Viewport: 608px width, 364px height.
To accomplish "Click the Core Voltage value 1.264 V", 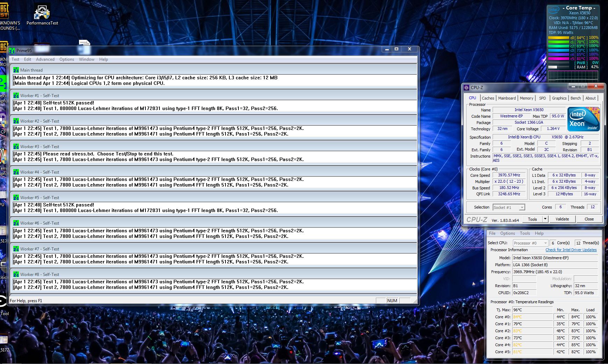I will (553, 129).
